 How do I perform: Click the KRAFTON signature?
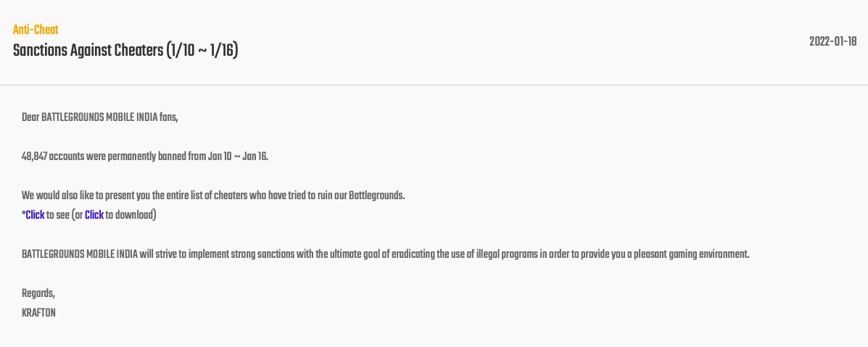pos(39,313)
